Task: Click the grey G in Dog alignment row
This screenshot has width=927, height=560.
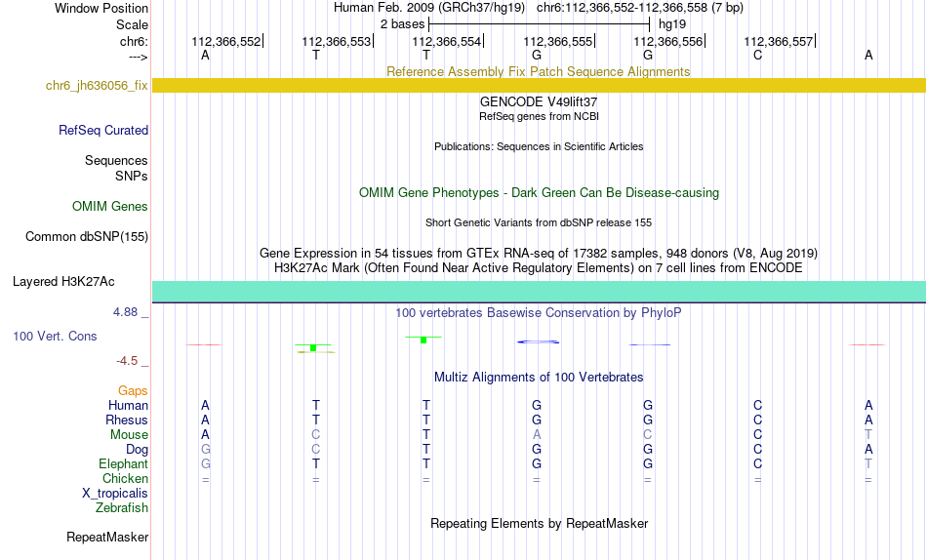Action: point(205,450)
